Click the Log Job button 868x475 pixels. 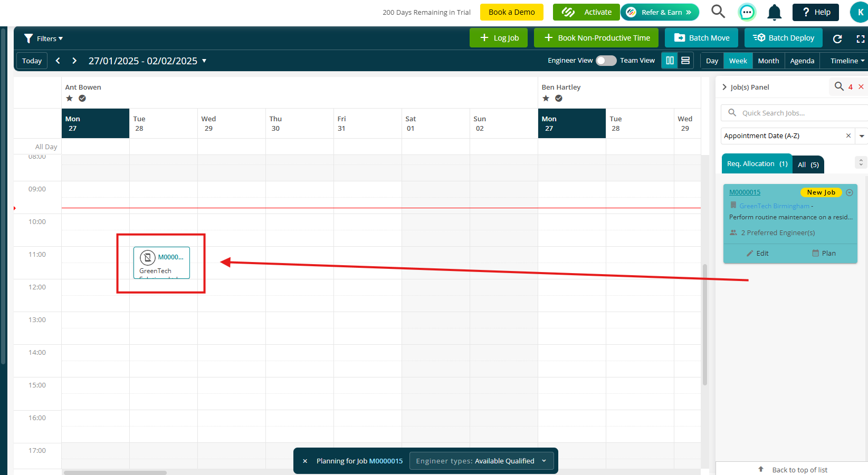click(x=499, y=38)
